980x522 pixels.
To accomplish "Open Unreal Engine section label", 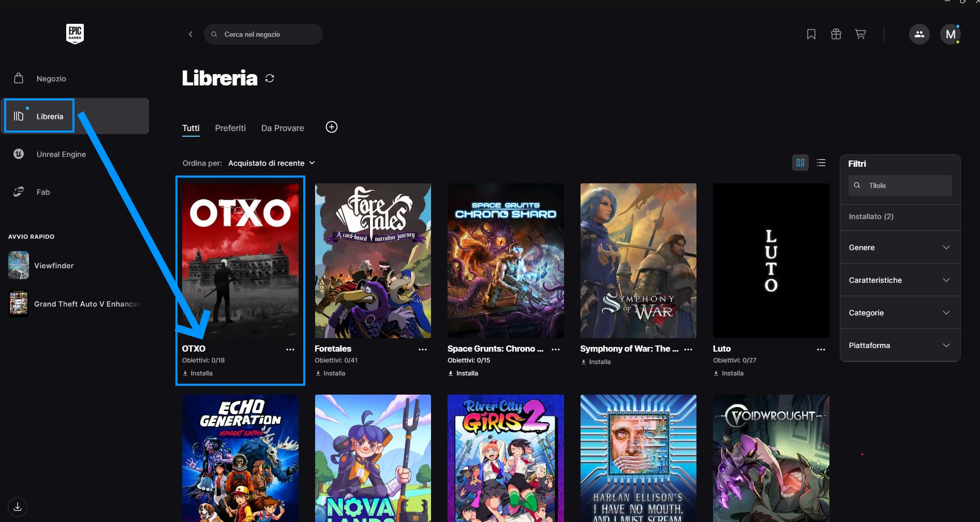I will 61,154.
